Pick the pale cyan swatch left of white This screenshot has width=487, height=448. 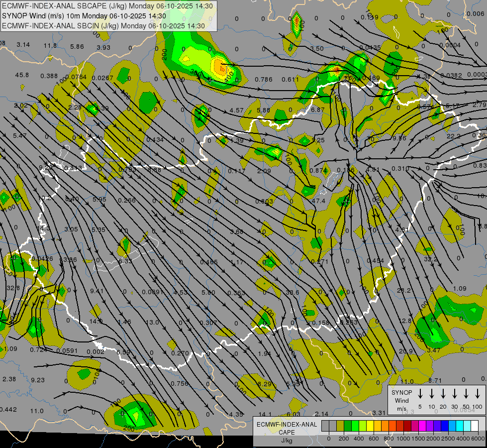(x=467, y=426)
